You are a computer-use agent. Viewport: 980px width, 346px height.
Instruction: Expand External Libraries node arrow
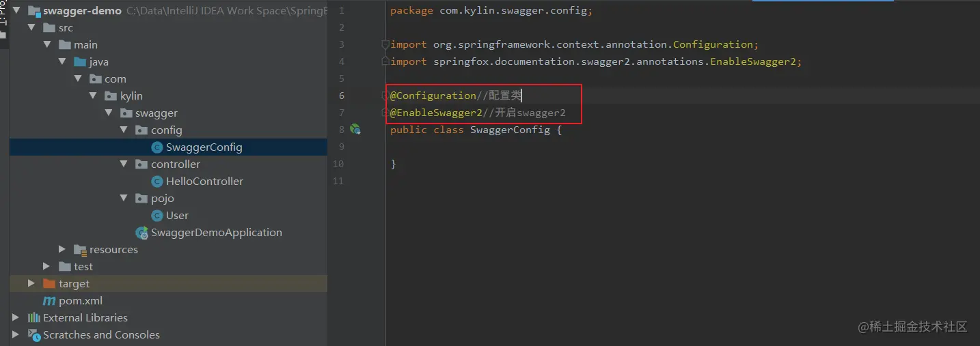point(16,318)
